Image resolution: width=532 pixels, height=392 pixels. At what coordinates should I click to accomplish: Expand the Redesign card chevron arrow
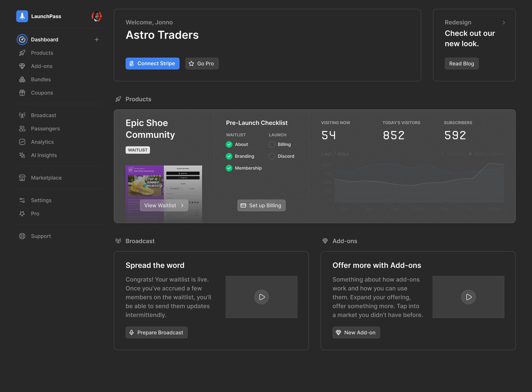[504, 22]
